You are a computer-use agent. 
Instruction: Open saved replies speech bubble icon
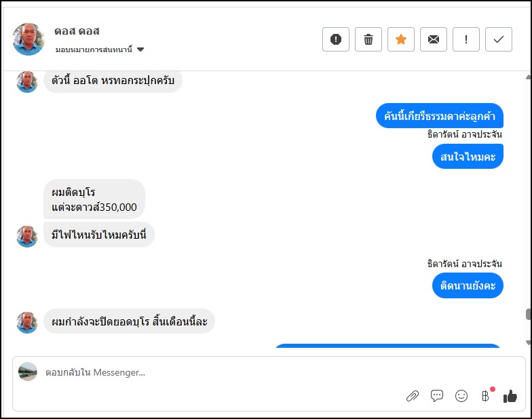point(437,396)
